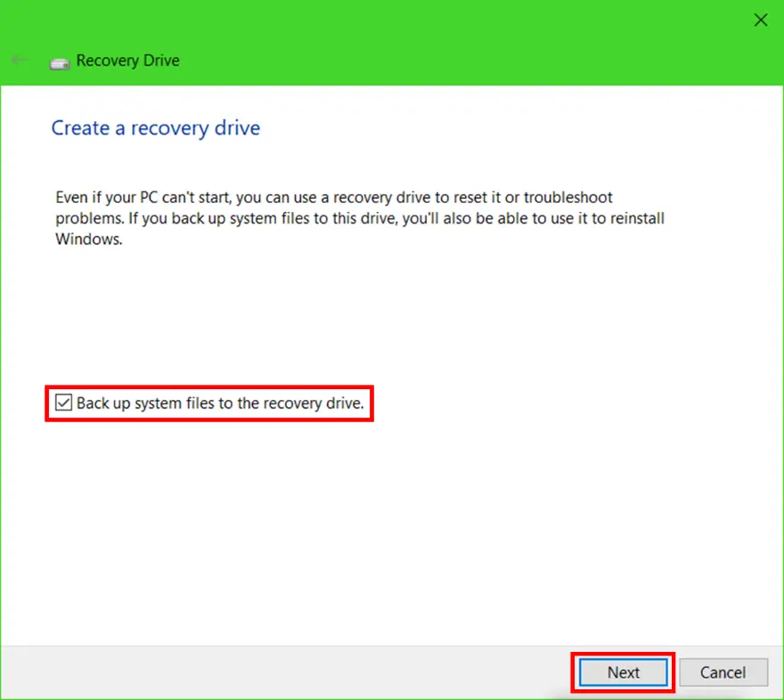This screenshot has width=784, height=700.
Task: Click Cancel to exit the wizard
Action: [x=723, y=672]
